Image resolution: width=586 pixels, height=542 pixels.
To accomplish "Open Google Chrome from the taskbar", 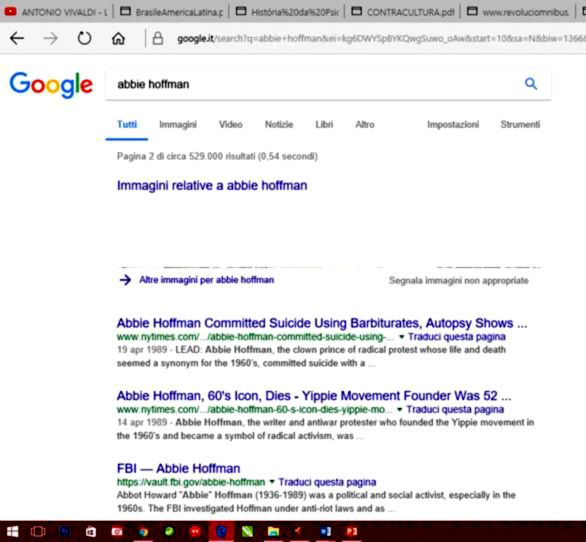I will pyautogui.click(x=143, y=531).
